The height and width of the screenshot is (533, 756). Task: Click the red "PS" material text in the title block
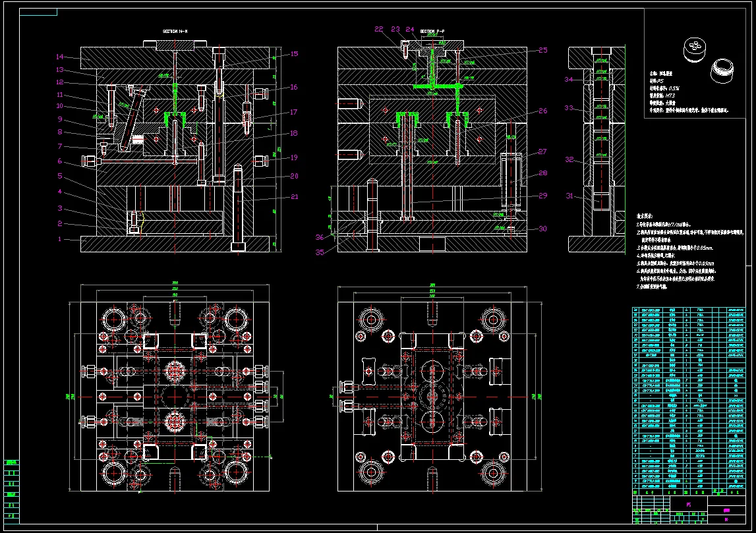pos(689,505)
